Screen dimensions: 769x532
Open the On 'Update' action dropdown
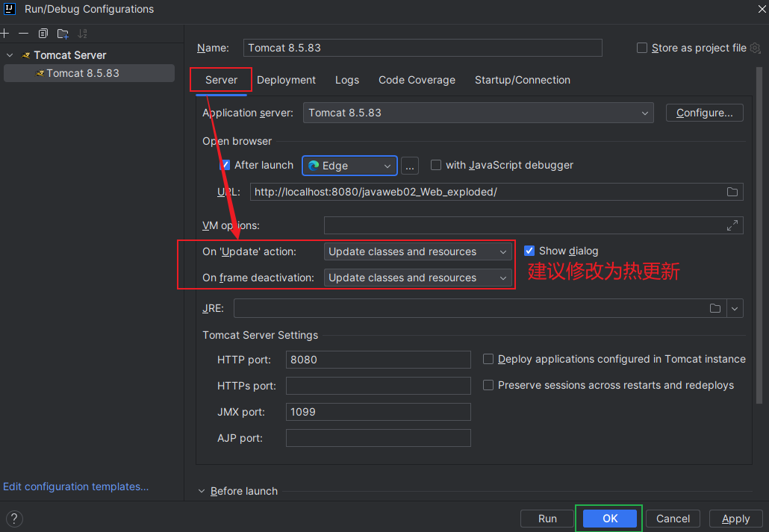coord(418,251)
